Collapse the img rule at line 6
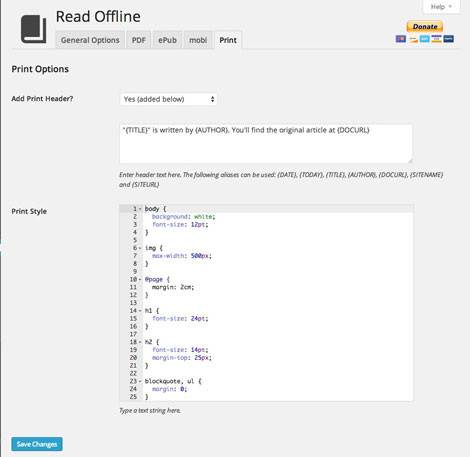Viewport: 470px width, 457px height. pyautogui.click(x=140, y=248)
